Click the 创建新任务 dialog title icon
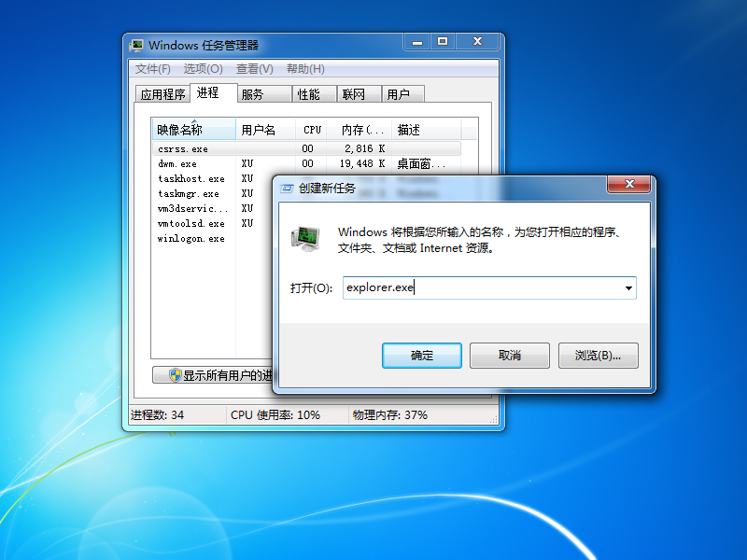The height and width of the screenshot is (560, 747). 289,188
